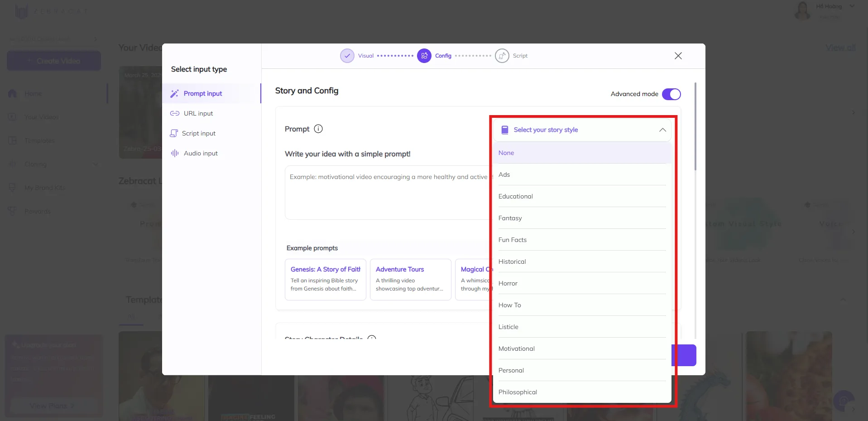
Task: Open View all videos link
Action: [x=840, y=48]
